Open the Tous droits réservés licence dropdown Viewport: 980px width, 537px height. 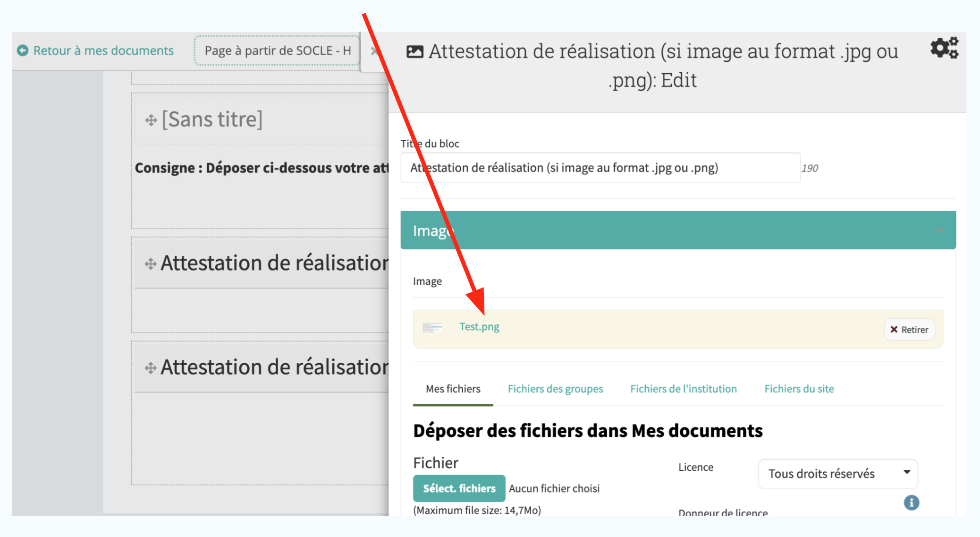coord(837,474)
